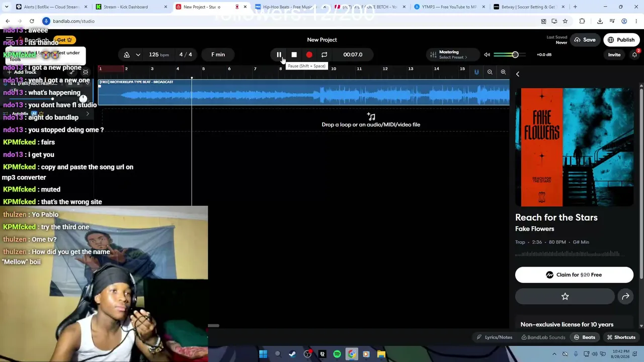Toggle snap to grid magnet

(x=476, y=72)
